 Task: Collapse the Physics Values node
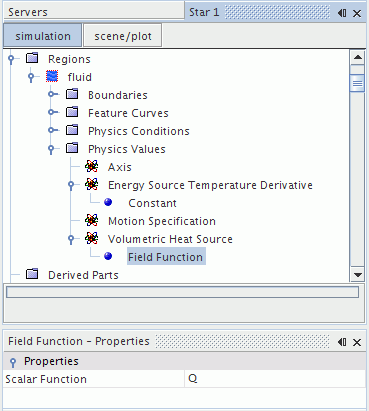(51, 149)
